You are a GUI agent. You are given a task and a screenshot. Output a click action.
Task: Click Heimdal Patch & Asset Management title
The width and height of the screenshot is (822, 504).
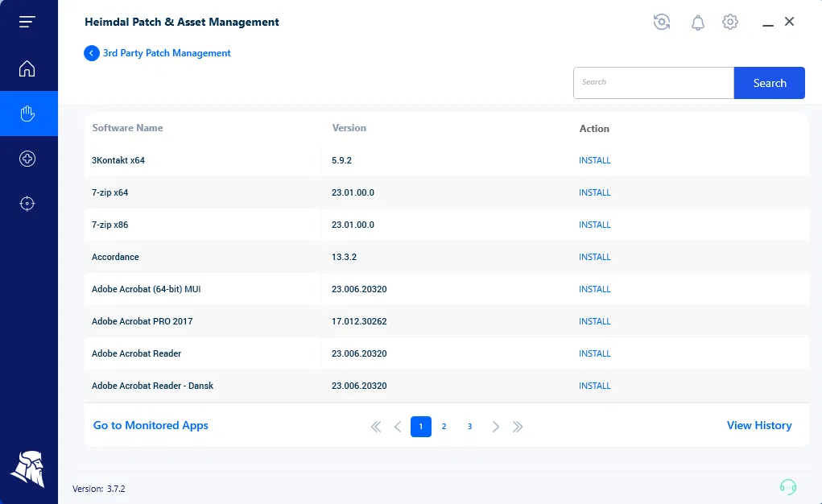[182, 22]
